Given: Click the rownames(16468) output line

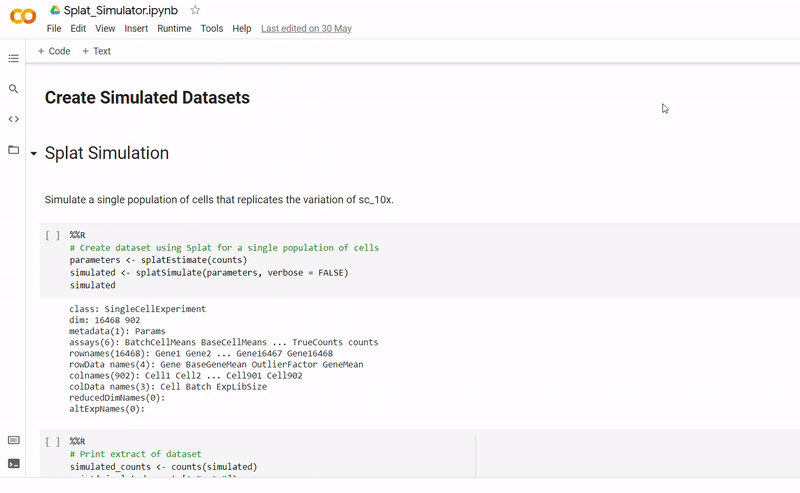Looking at the screenshot, I should point(201,354).
